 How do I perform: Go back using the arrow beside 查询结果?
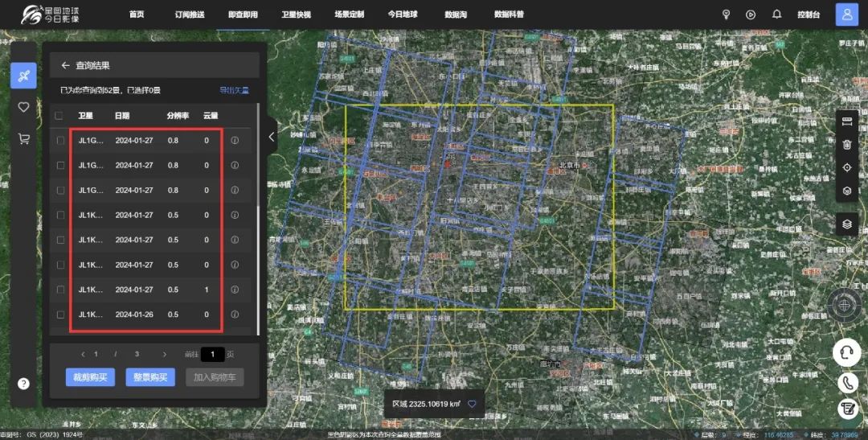pyautogui.click(x=65, y=65)
